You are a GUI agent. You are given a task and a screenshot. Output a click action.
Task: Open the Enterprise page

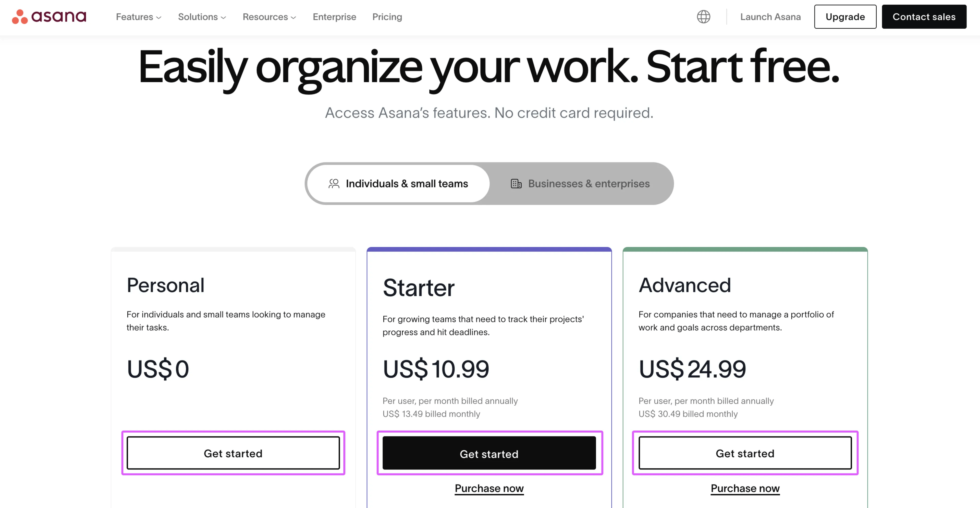click(334, 17)
